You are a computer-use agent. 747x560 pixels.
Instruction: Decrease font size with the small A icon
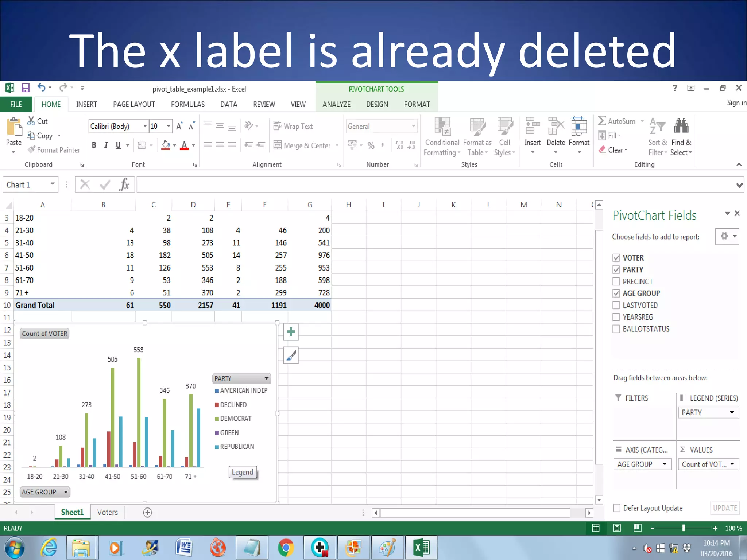191,126
